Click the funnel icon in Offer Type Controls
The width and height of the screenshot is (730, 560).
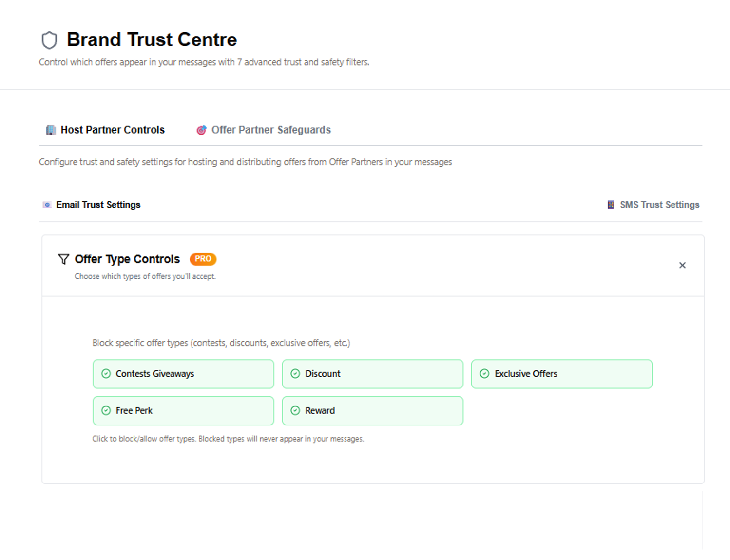(63, 259)
